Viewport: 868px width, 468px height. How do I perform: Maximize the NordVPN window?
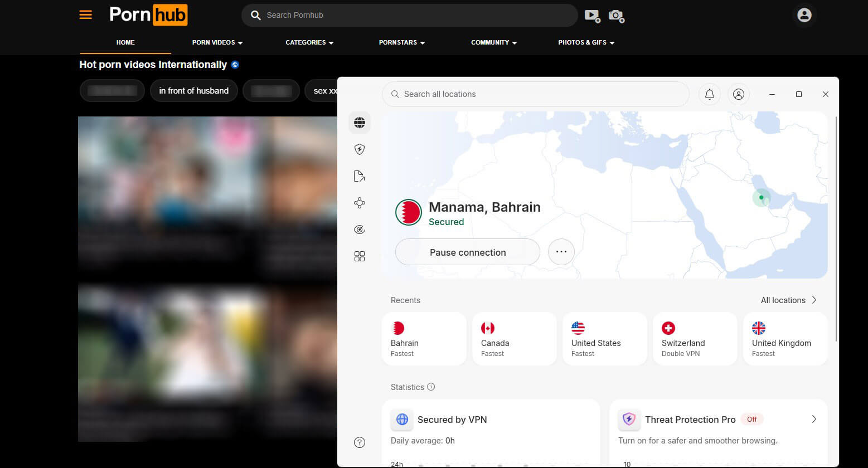[799, 94]
